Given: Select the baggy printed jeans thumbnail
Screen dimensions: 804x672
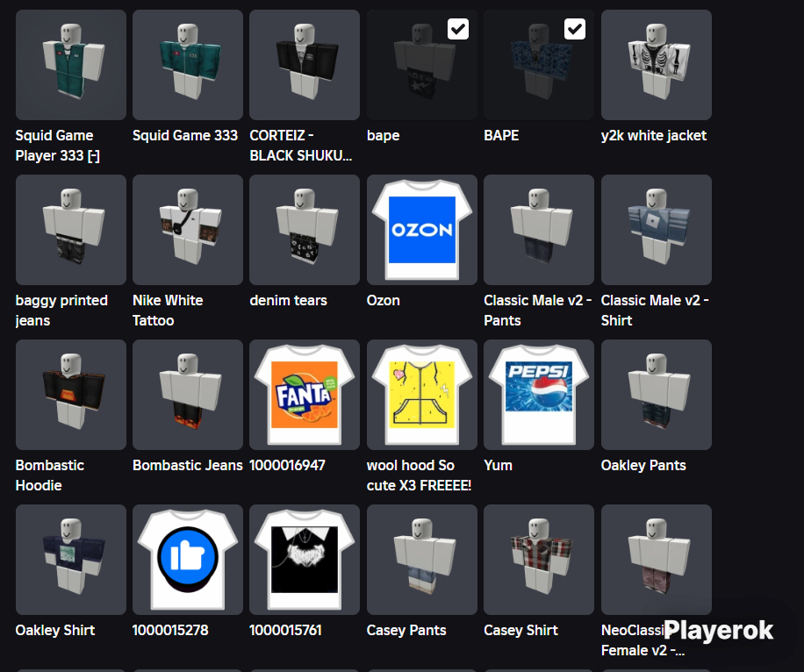Looking at the screenshot, I should tap(71, 230).
